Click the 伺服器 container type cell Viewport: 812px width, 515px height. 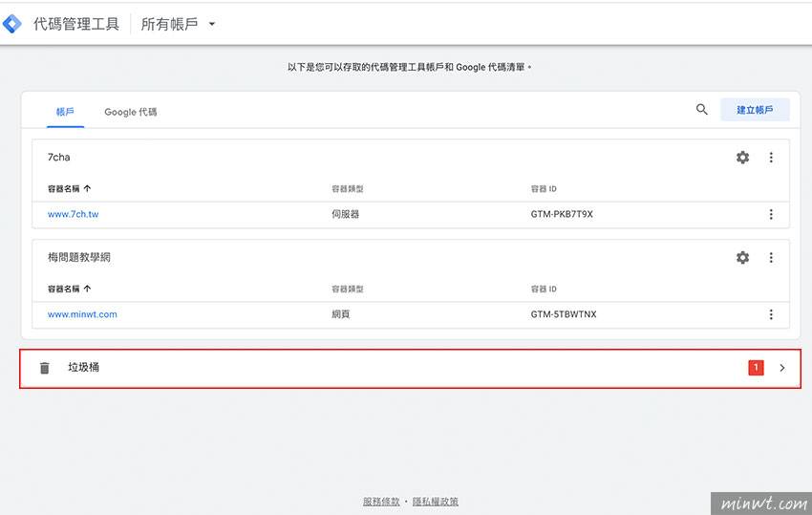346,214
